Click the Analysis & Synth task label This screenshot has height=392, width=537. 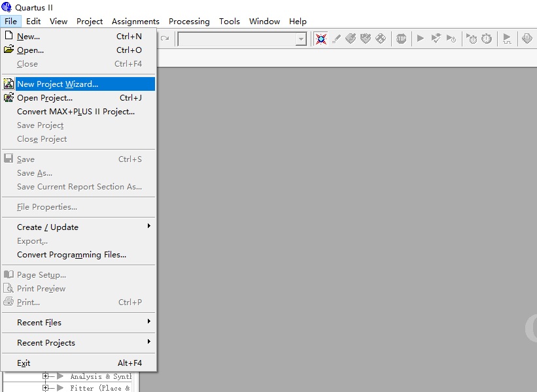101,376
